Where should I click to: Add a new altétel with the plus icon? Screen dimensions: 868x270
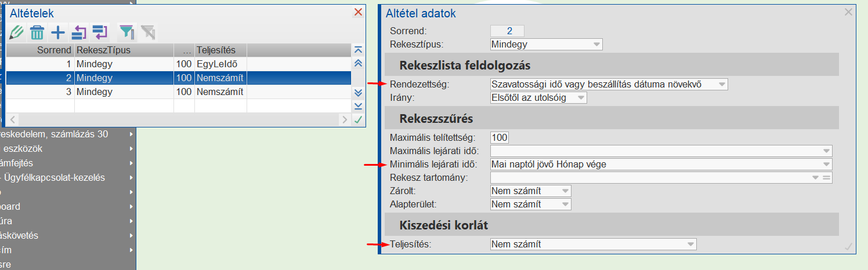pos(58,32)
